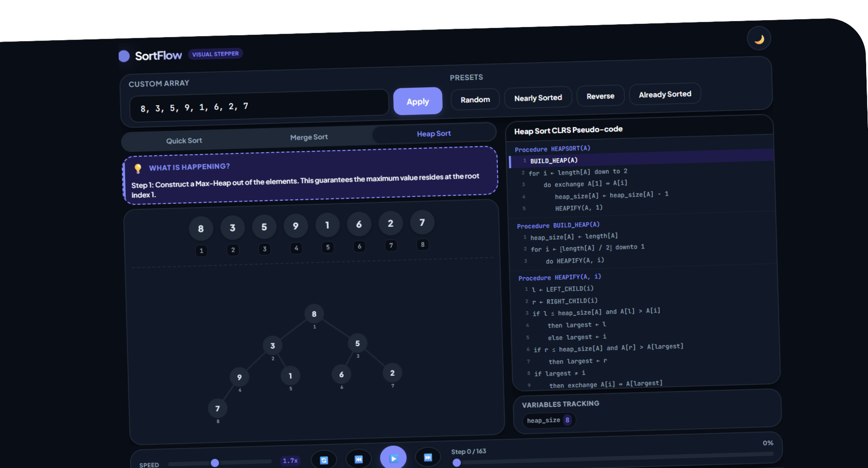This screenshot has width=868, height=468.
Task: Click the reset/reload playback button
Action: tap(324, 460)
